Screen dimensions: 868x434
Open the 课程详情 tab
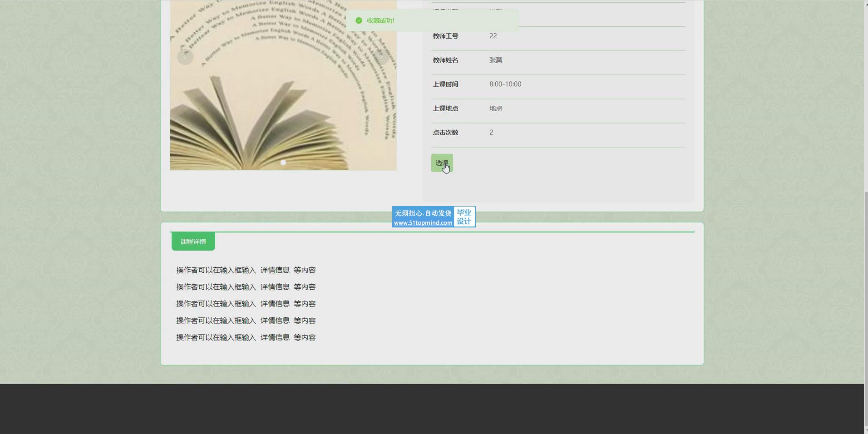193,242
